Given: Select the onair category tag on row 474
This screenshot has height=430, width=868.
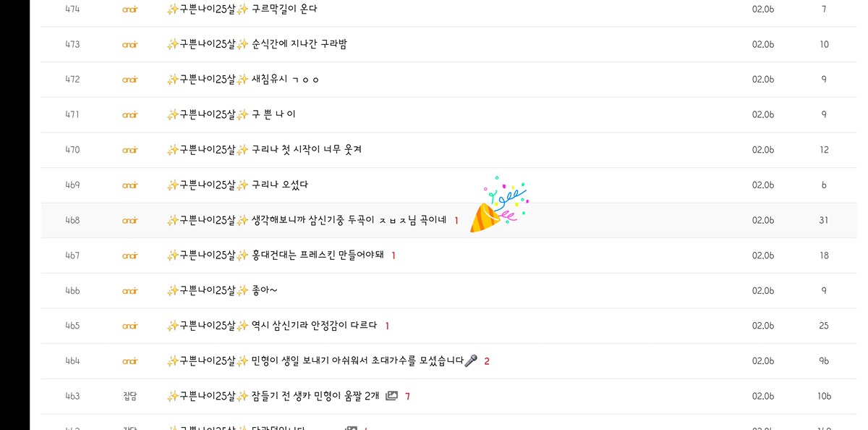Looking at the screenshot, I should coord(129,9).
